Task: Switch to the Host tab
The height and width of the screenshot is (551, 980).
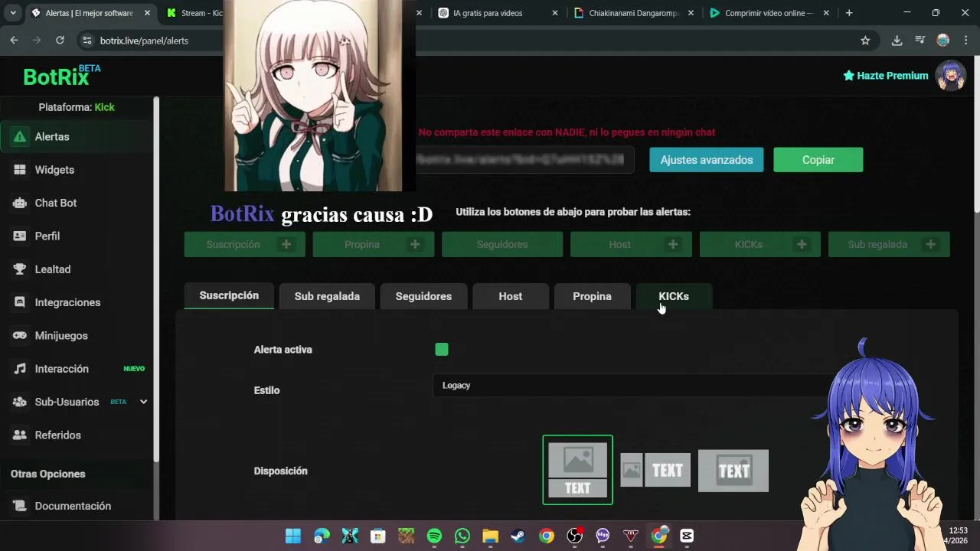Action: (511, 296)
